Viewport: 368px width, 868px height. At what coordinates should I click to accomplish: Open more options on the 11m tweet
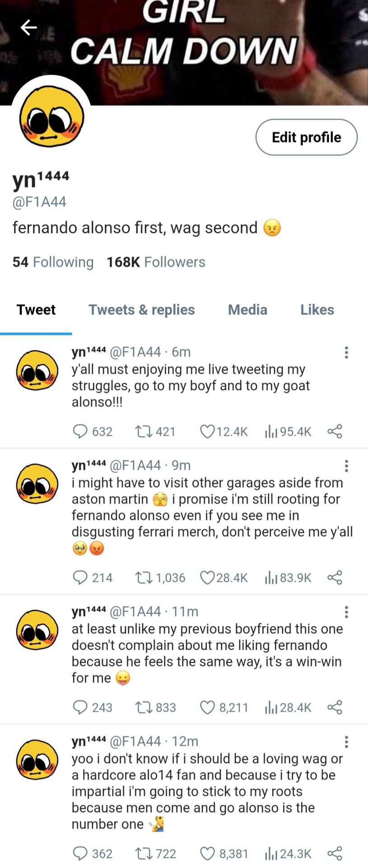(x=346, y=612)
